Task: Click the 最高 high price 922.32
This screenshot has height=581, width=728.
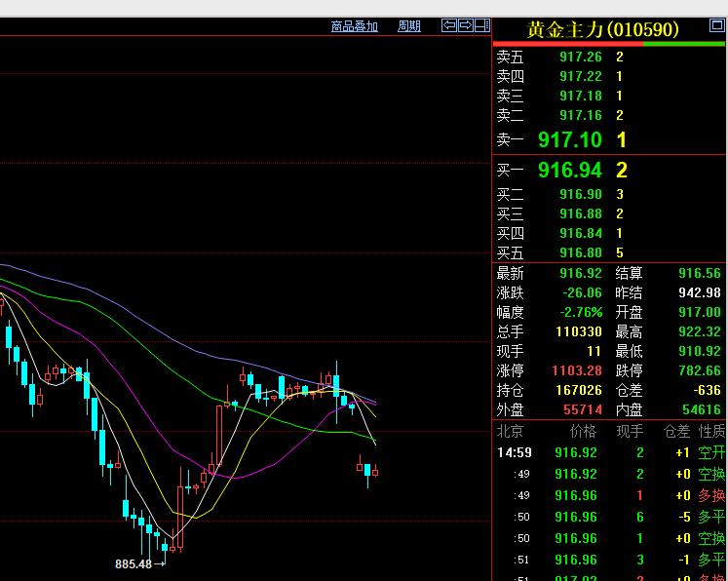Action: click(x=700, y=331)
